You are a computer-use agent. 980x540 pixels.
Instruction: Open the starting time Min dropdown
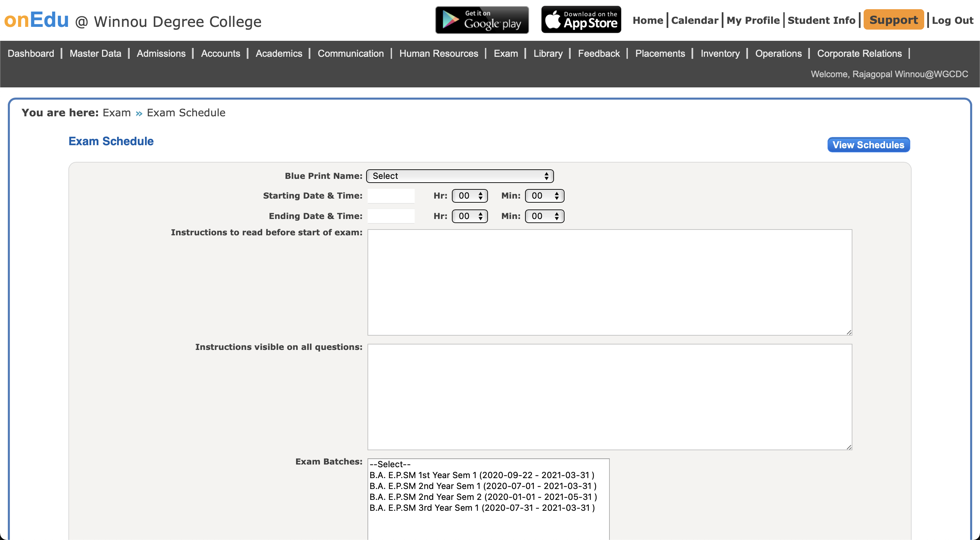(x=544, y=196)
